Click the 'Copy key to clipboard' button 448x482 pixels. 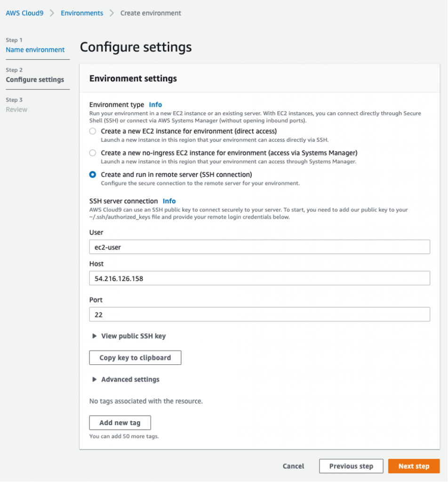pyautogui.click(x=135, y=358)
